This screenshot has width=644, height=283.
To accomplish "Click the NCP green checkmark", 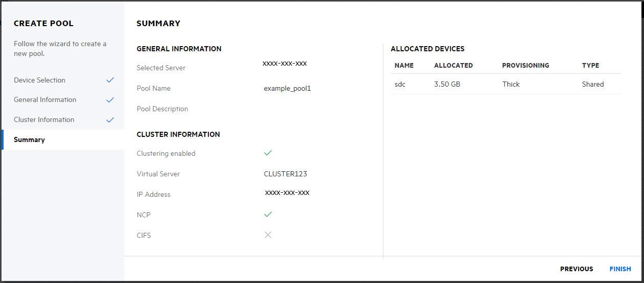I will click(x=268, y=214).
